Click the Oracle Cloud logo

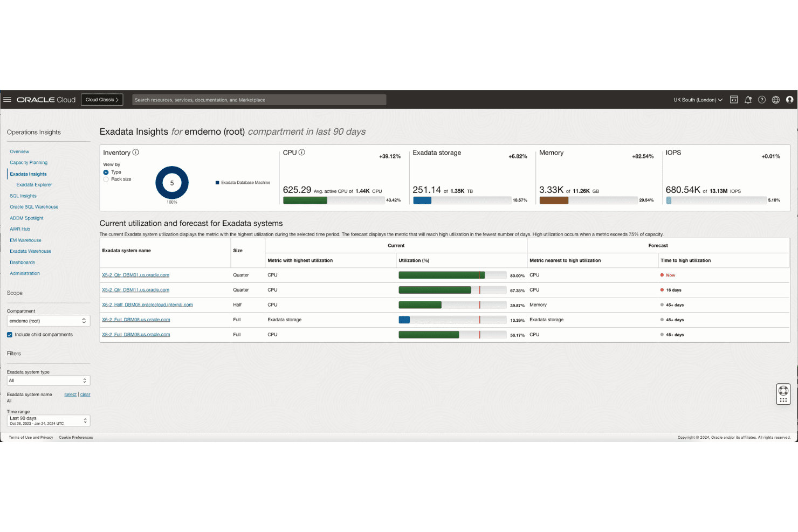(x=46, y=100)
